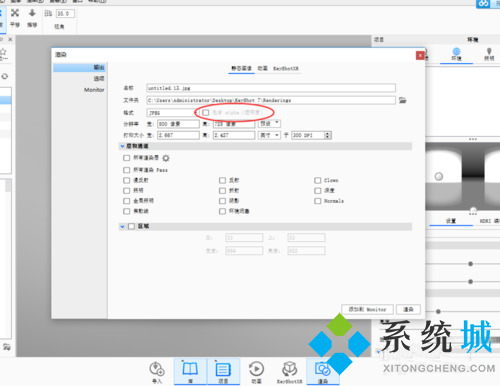
Task: Select the Lighting bulb icon in project panel
Action: tap(489, 54)
